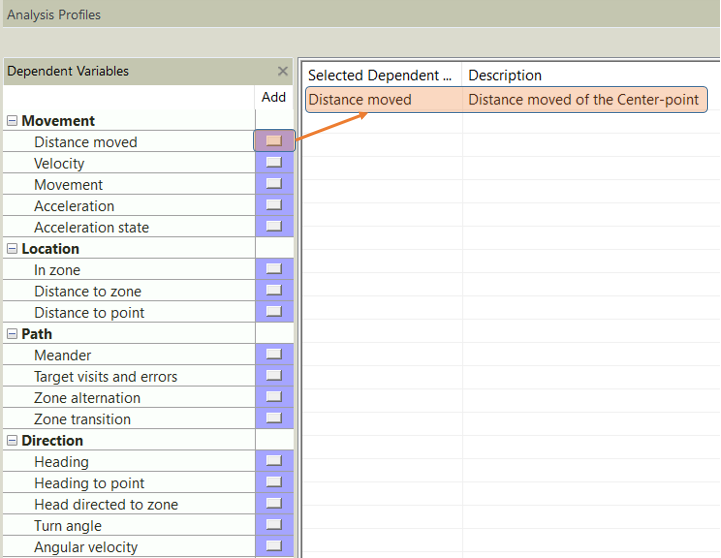The height and width of the screenshot is (558, 721).
Task: Click the Path category heading
Action: click(36, 334)
